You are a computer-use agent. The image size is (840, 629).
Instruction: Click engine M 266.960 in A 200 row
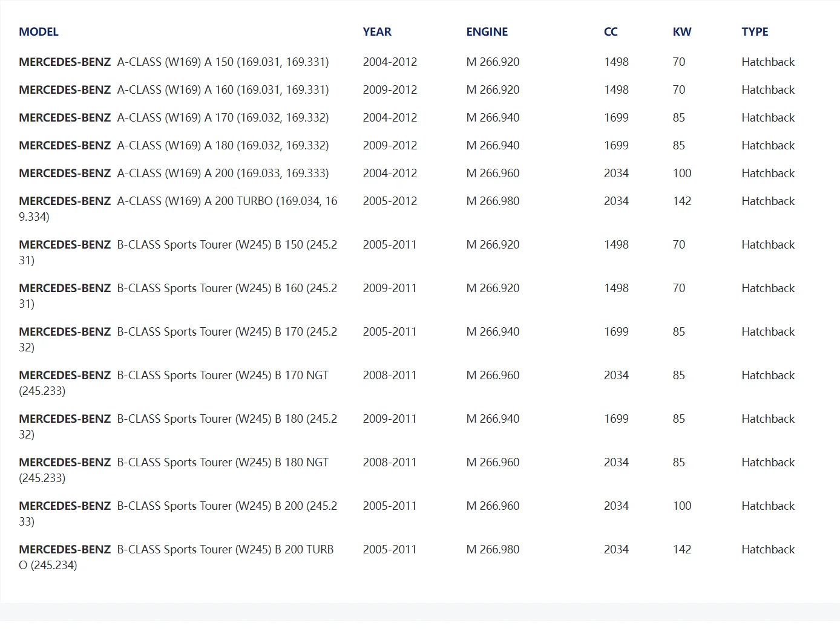click(x=493, y=173)
